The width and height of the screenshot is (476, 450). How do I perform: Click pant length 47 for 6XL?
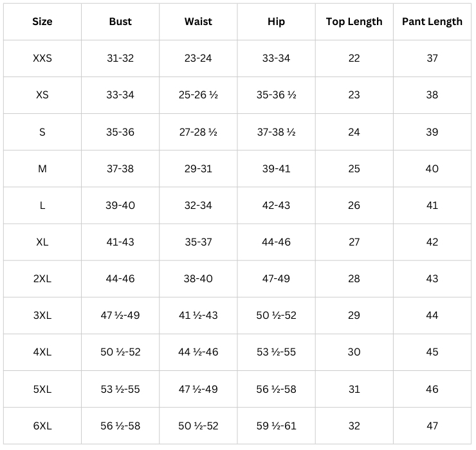(432, 426)
